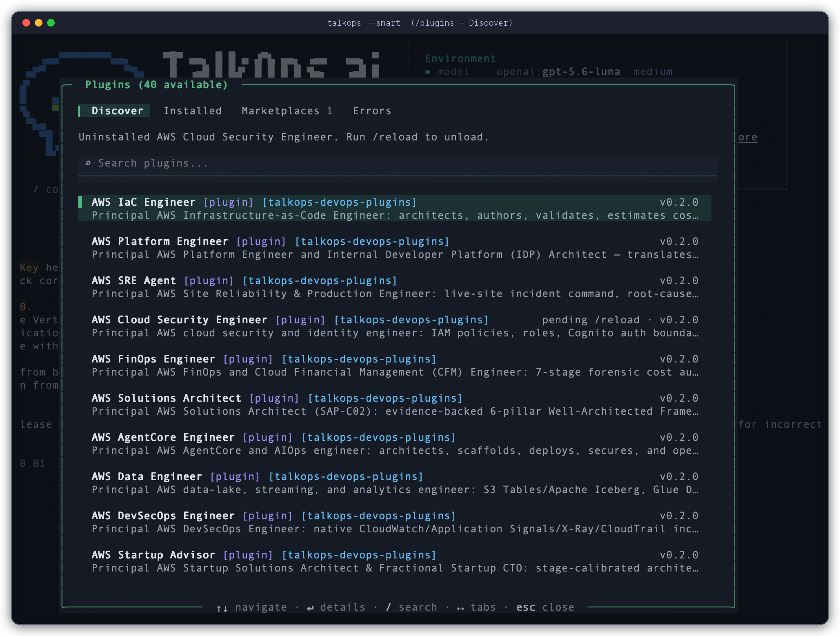The image size is (840, 636).
Task: Select the AWS Solutions Architect plugin
Action: (395, 405)
